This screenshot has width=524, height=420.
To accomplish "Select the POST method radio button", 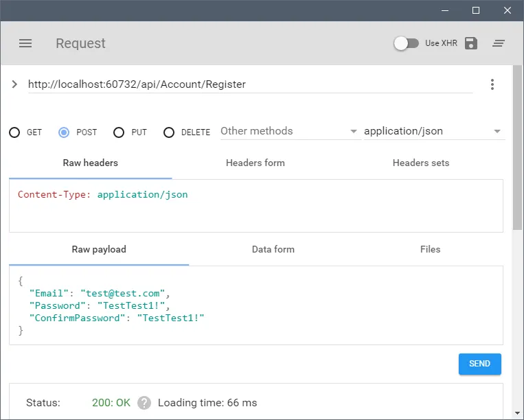I will tap(64, 132).
